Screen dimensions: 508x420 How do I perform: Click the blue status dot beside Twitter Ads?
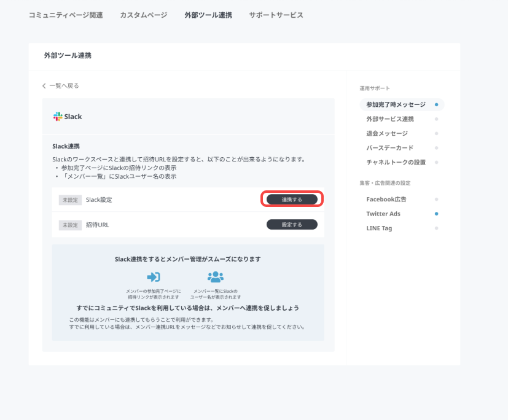(x=436, y=214)
